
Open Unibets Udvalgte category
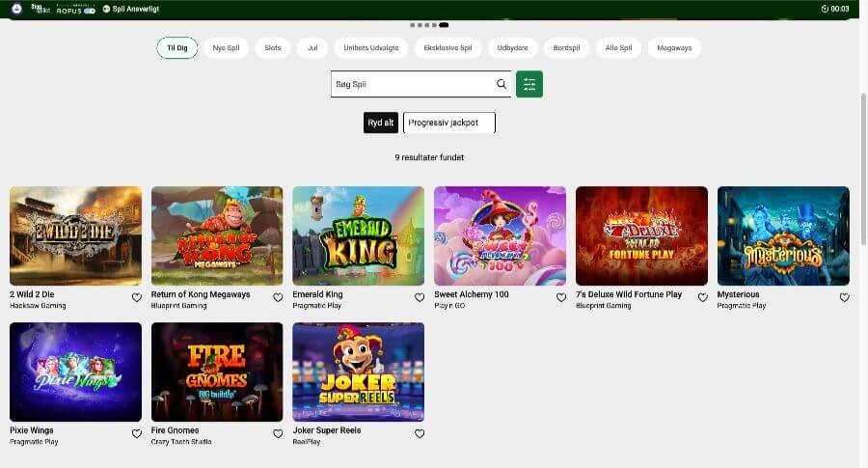(371, 48)
